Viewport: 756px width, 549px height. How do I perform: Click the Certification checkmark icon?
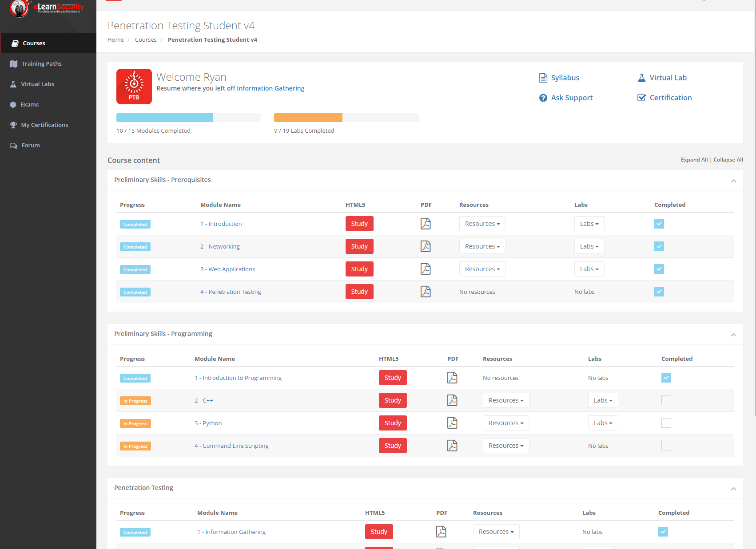pyautogui.click(x=641, y=98)
